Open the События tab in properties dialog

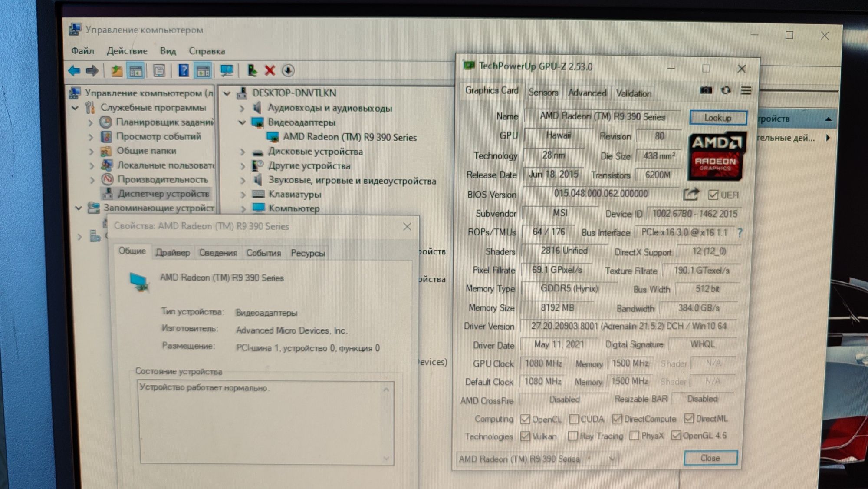pos(263,253)
